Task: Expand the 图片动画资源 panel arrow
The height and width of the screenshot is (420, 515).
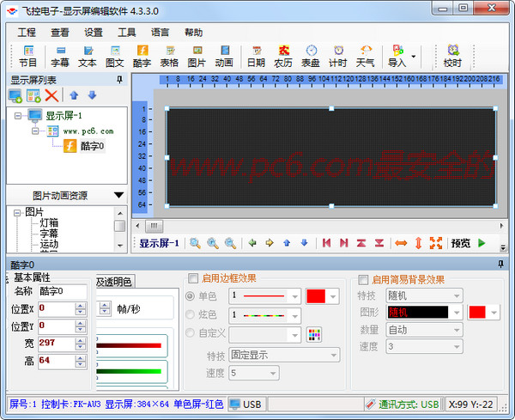Action: tap(119, 195)
